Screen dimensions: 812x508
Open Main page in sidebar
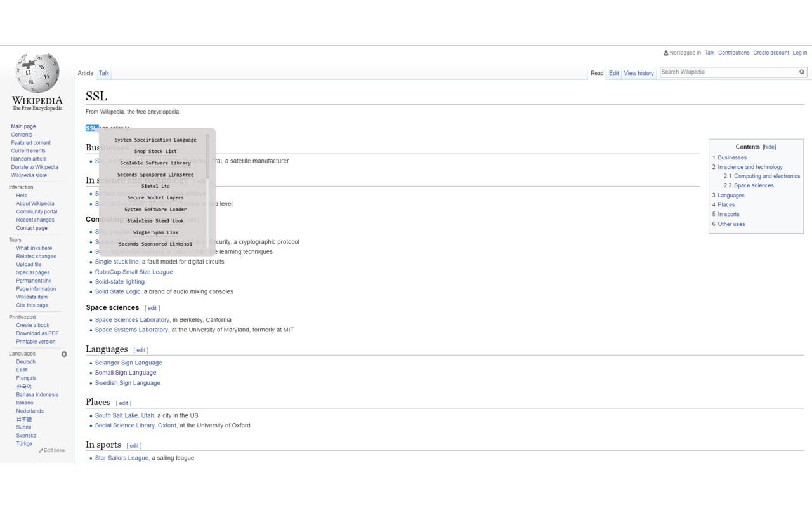pyautogui.click(x=23, y=126)
